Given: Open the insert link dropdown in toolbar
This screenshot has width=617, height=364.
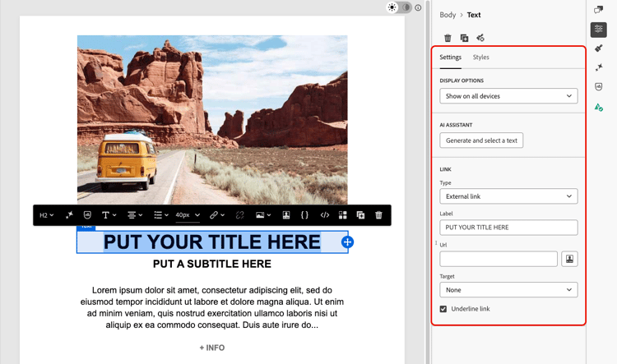Looking at the screenshot, I should pyautogui.click(x=217, y=215).
